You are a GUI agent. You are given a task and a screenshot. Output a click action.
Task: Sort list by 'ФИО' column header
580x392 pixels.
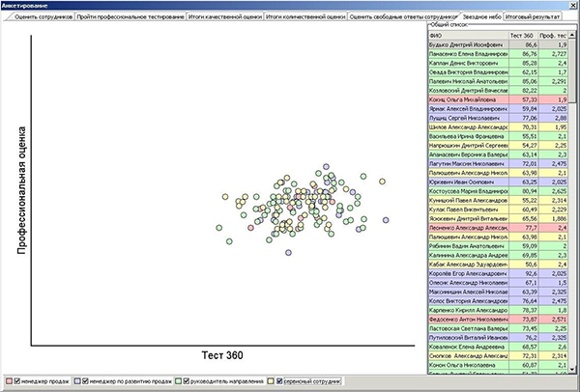click(x=464, y=35)
